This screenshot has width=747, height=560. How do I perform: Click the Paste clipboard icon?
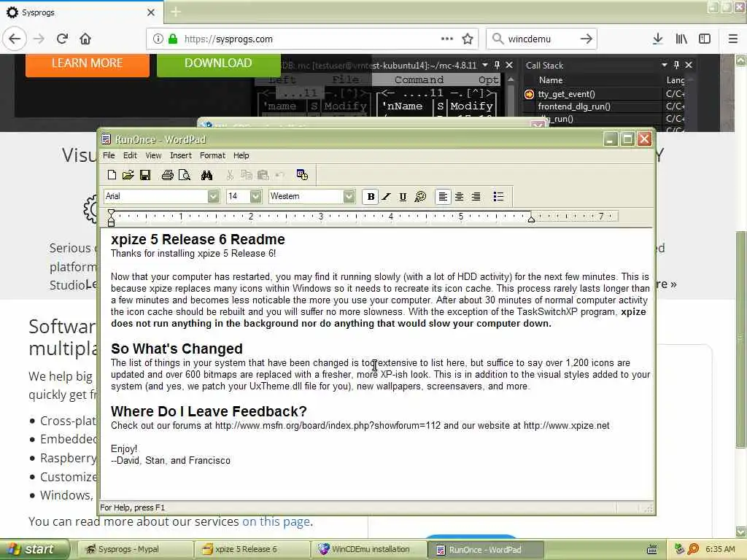(263, 175)
